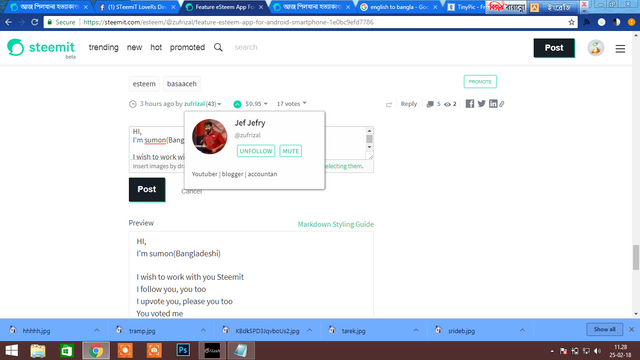Click the Jef Jefry name in popup
Screen dimensions: 640x360
(250, 123)
